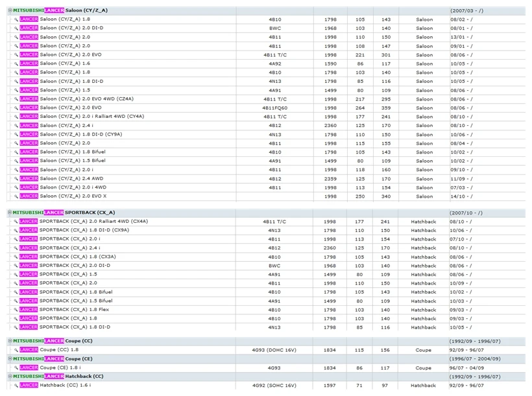
Task: Click magnifier icon for Saloon (CY/Z_A) 1.5 row
Action: (x=16, y=90)
